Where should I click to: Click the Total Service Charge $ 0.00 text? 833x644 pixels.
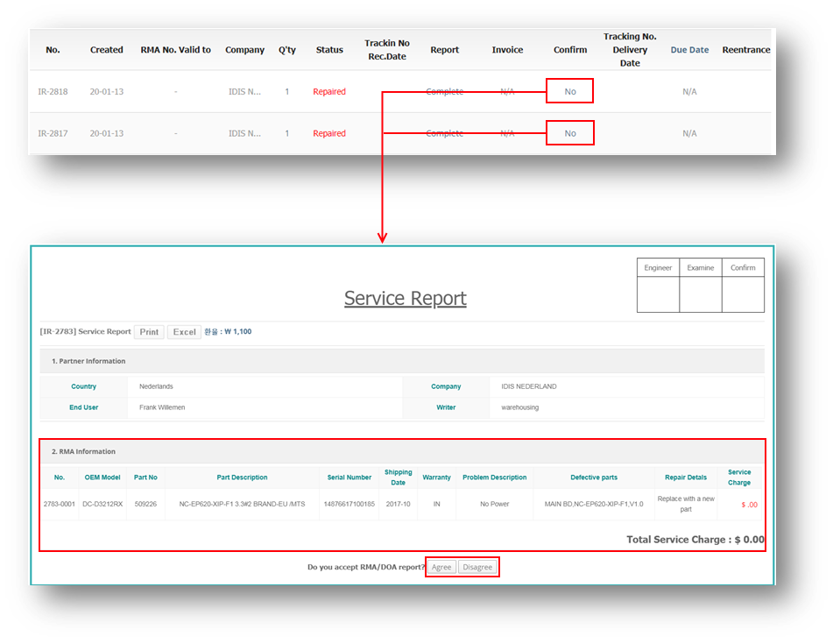[x=695, y=540]
